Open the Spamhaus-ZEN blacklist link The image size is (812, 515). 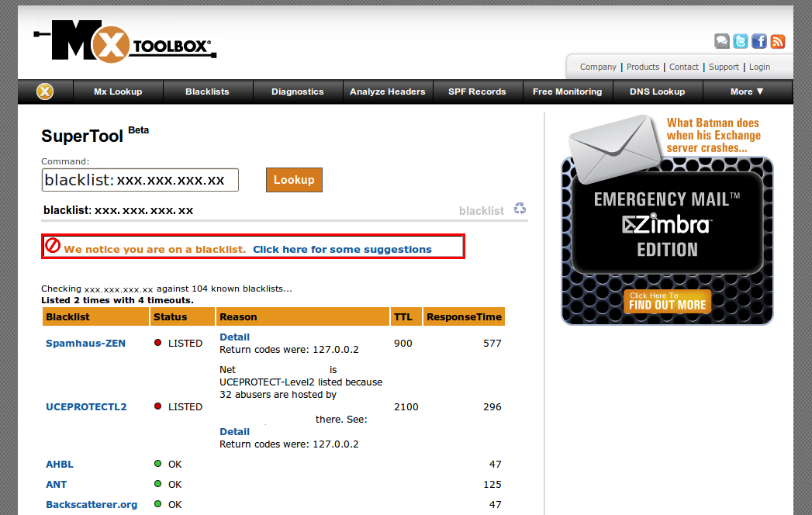pos(85,343)
